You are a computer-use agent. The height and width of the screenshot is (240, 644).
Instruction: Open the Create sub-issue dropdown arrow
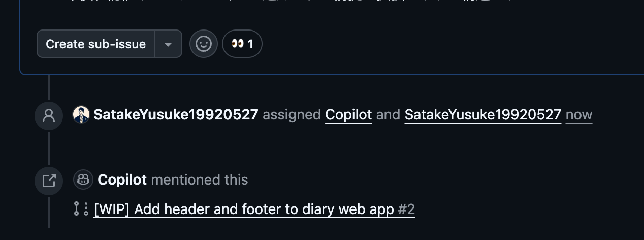(168, 44)
